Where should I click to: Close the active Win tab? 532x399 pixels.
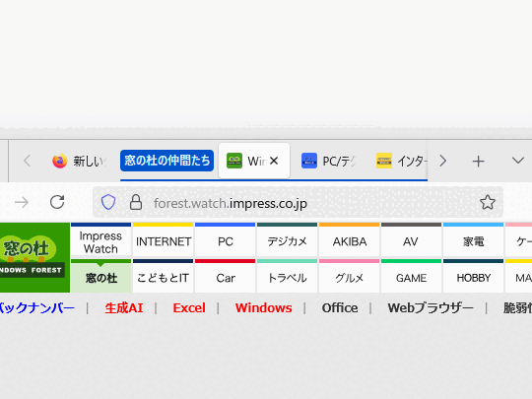(274, 161)
